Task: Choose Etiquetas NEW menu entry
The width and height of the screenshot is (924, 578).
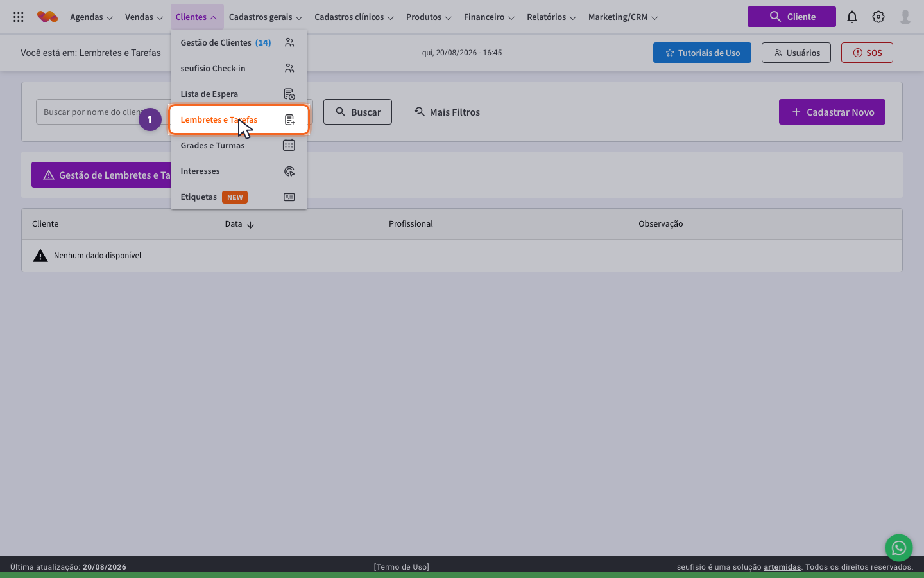Action: pos(239,197)
